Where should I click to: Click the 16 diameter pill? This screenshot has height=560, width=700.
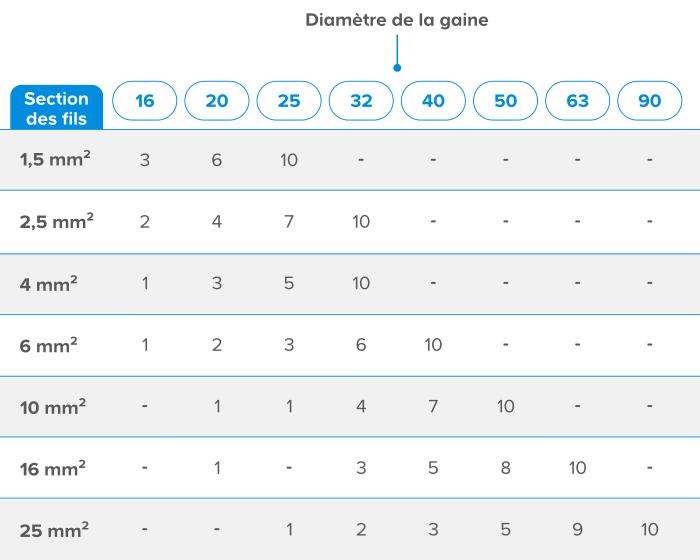click(145, 101)
